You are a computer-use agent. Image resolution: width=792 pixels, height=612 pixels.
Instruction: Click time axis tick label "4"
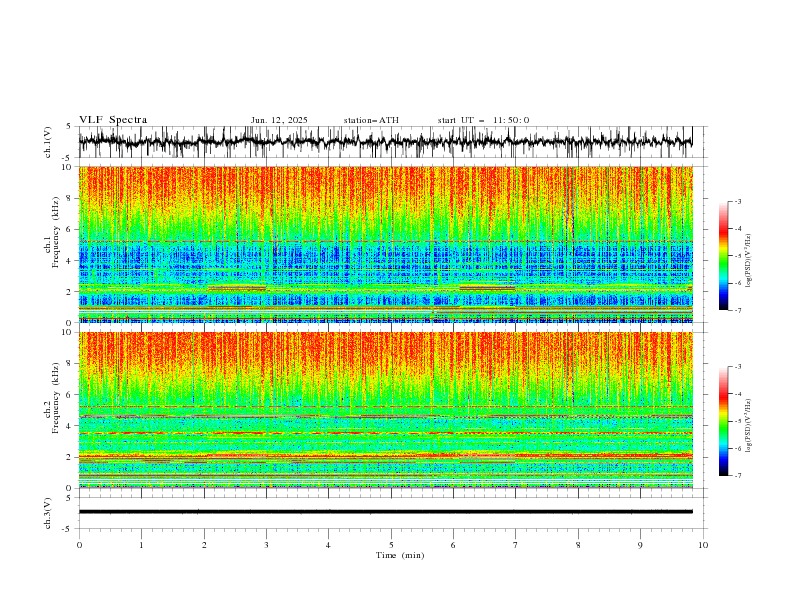point(328,545)
